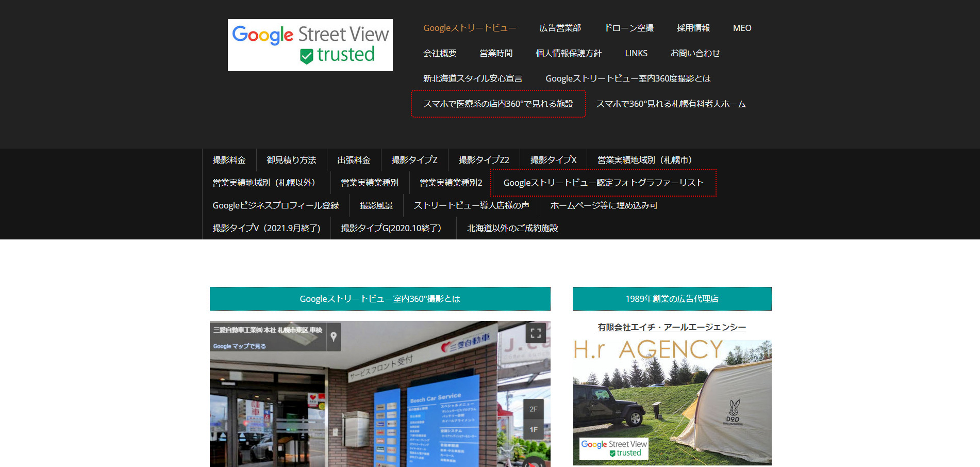Open 北海道以外のご成約施設 page
980x467 pixels.
coord(512,228)
